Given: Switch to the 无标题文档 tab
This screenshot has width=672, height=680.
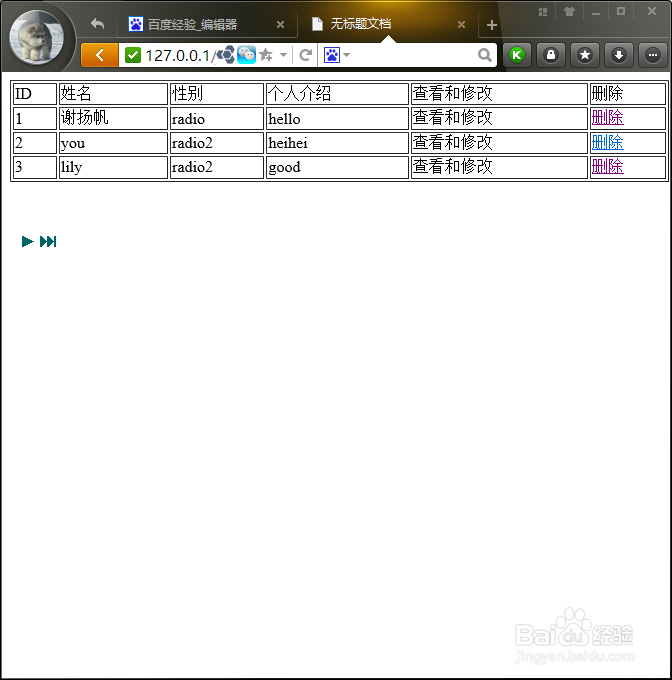Looking at the screenshot, I should pyautogui.click(x=388, y=24).
